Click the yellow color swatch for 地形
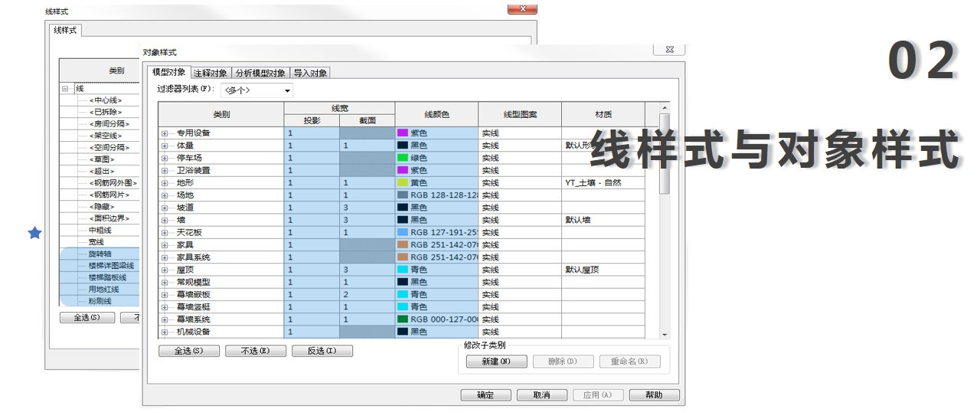 point(403,183)
